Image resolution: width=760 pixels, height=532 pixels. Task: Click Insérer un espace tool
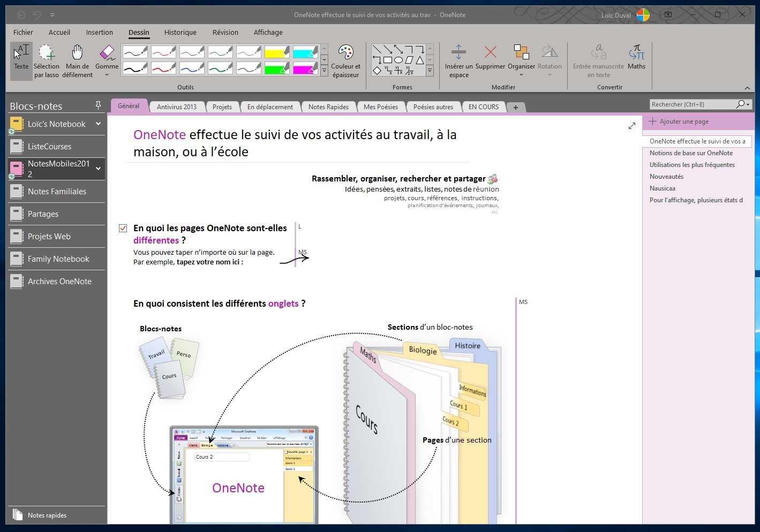[459, 61]
